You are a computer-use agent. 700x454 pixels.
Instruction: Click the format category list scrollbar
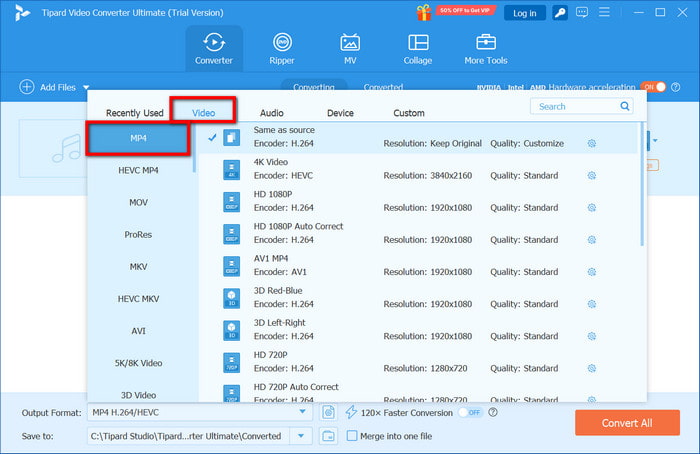(194, 147)
